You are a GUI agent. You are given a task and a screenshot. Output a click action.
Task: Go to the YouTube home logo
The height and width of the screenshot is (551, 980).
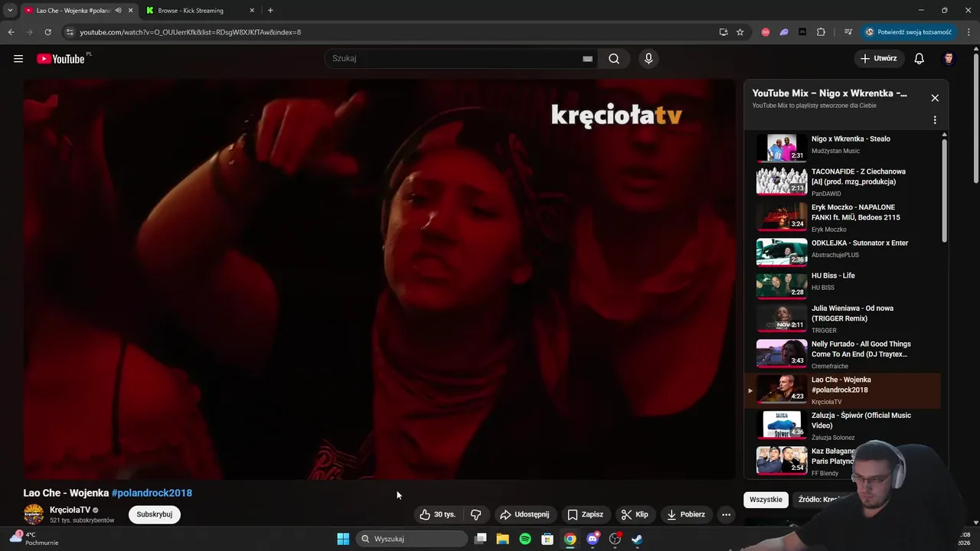pos(61,59)
